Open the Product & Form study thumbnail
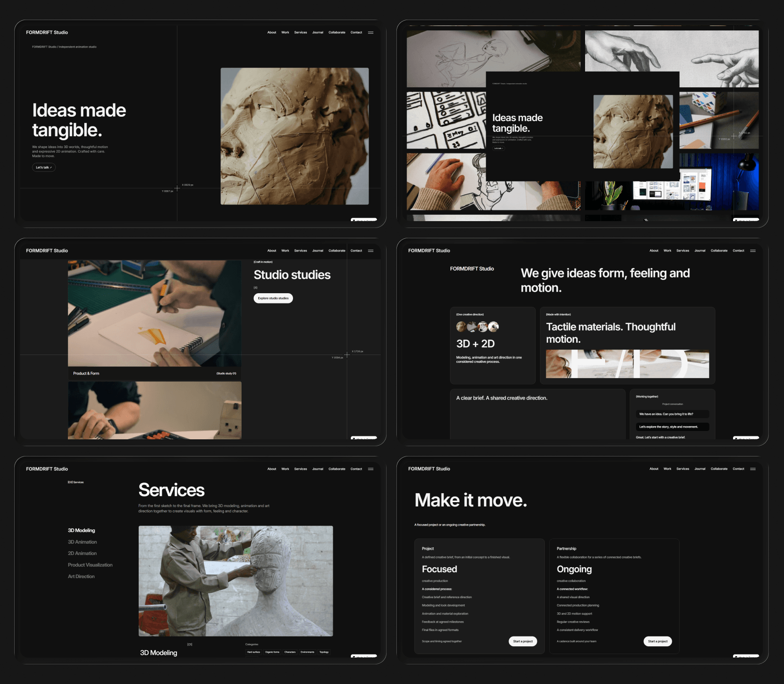Screen dimensions: 784x684 point(154,313)
